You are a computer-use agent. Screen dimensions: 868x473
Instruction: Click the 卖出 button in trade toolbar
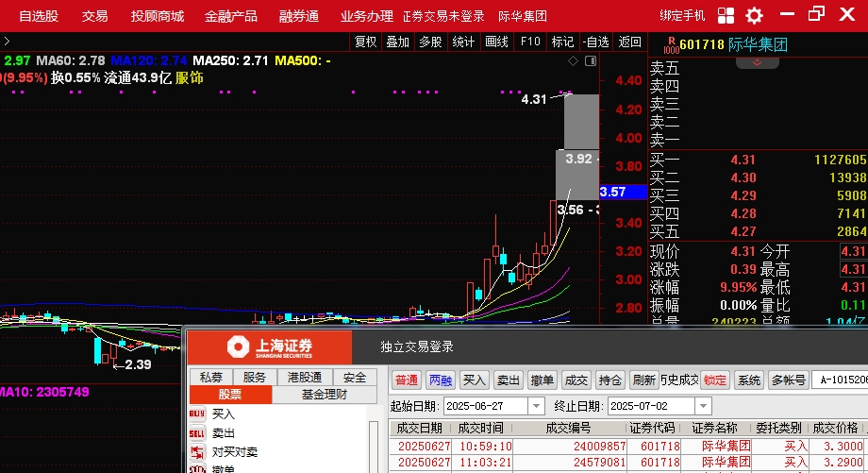(x=509, y=380)
